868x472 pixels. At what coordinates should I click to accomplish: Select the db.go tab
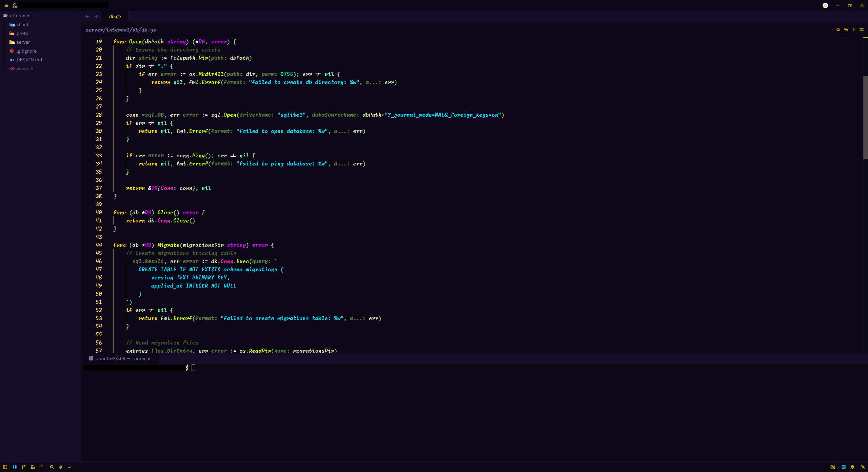tap(115, 16)
